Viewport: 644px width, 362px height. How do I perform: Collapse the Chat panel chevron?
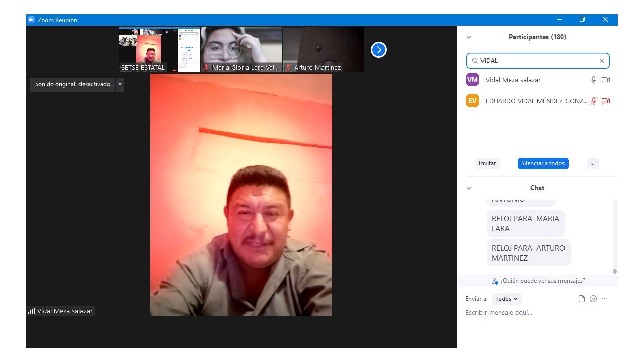pos(469,188)
